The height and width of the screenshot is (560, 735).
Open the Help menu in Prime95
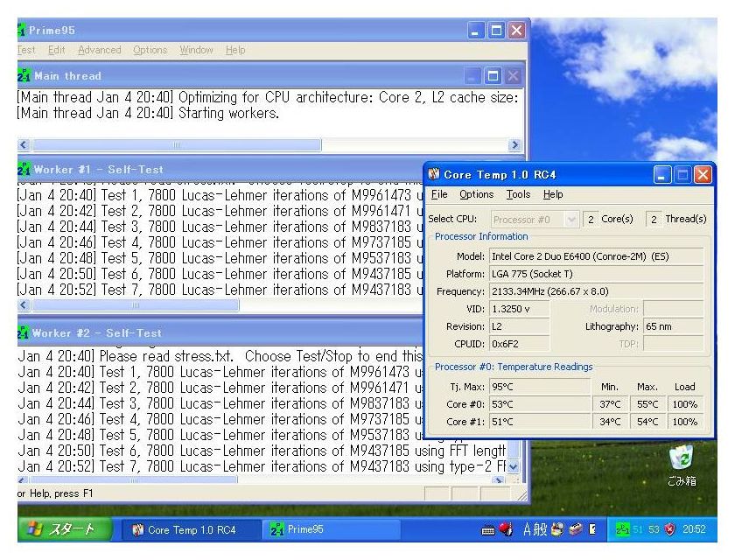(x=235, y=50)
